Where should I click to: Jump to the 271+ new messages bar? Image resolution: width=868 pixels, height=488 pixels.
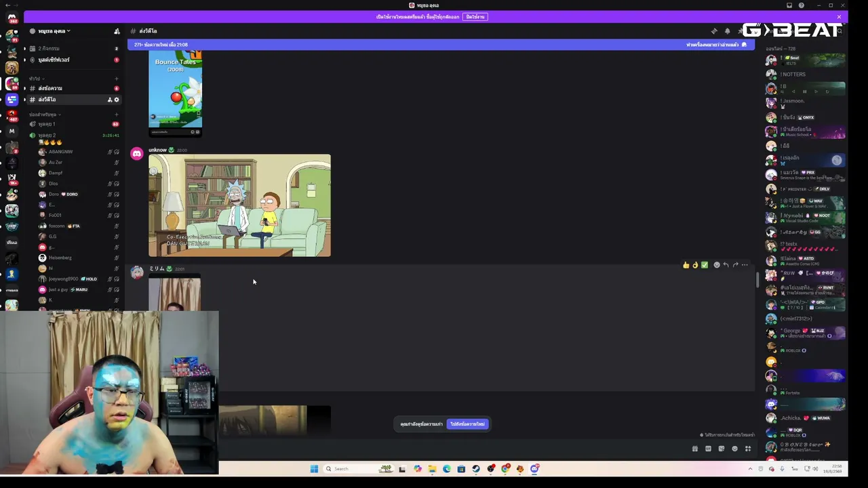[441, 45]
